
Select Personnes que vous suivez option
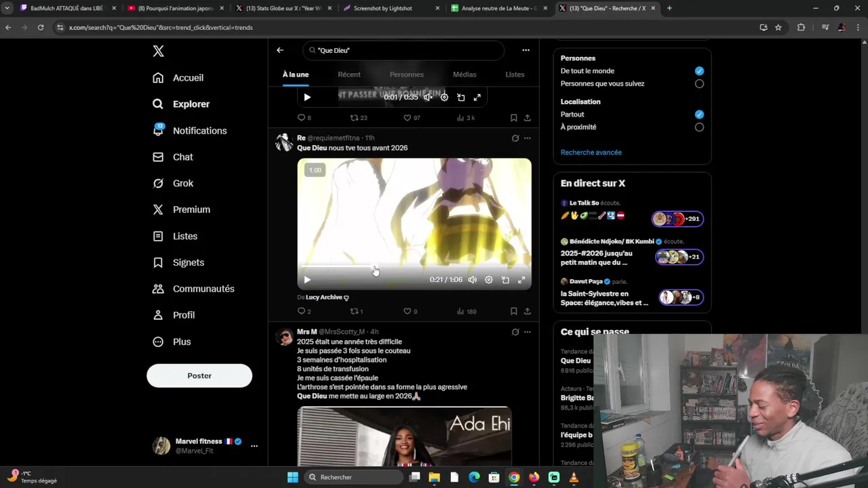coord(699,84)
